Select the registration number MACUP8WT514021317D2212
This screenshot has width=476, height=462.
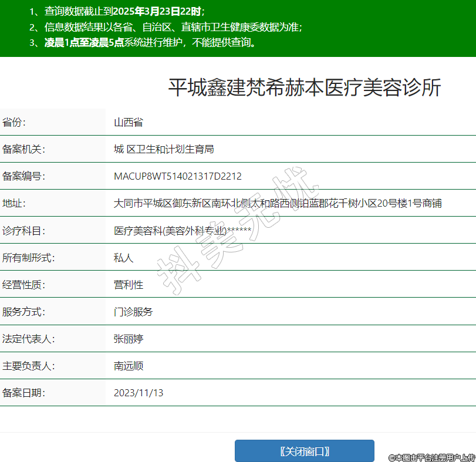[x=178, y=176]
